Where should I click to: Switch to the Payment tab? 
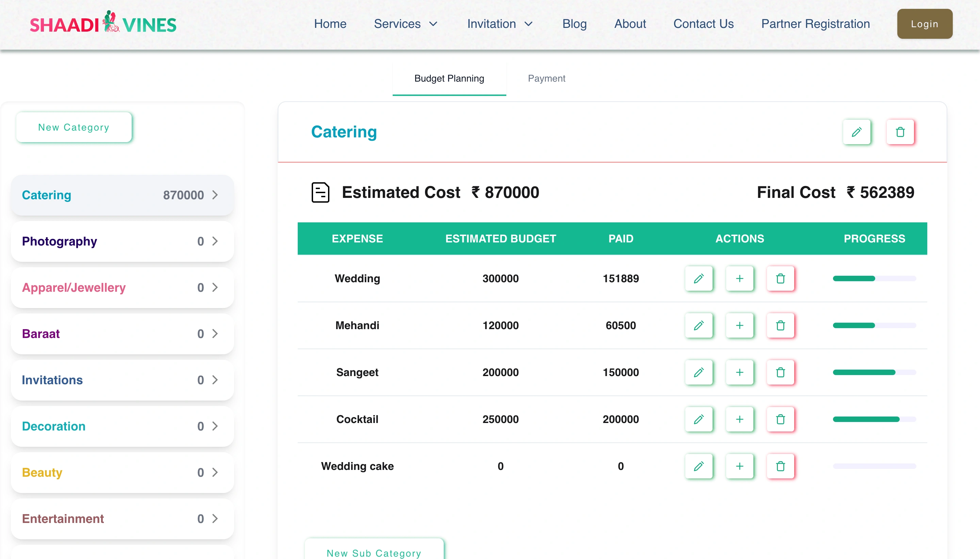click(546, 79)
